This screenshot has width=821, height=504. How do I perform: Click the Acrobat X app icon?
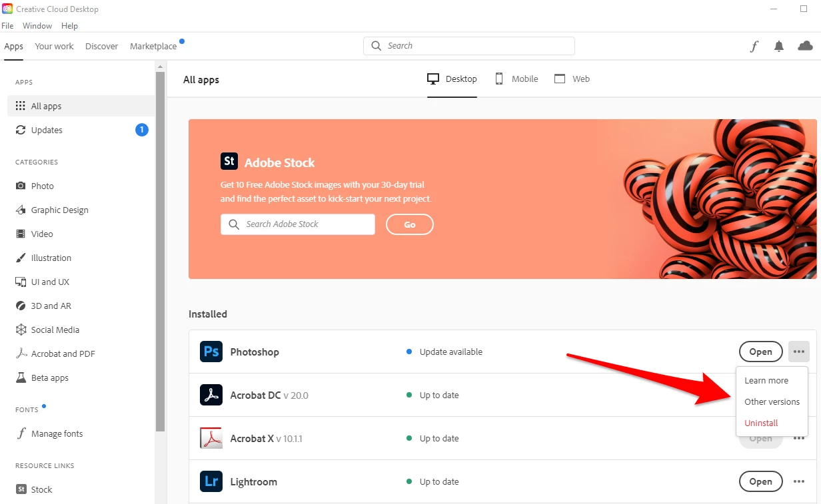(211, 438)
